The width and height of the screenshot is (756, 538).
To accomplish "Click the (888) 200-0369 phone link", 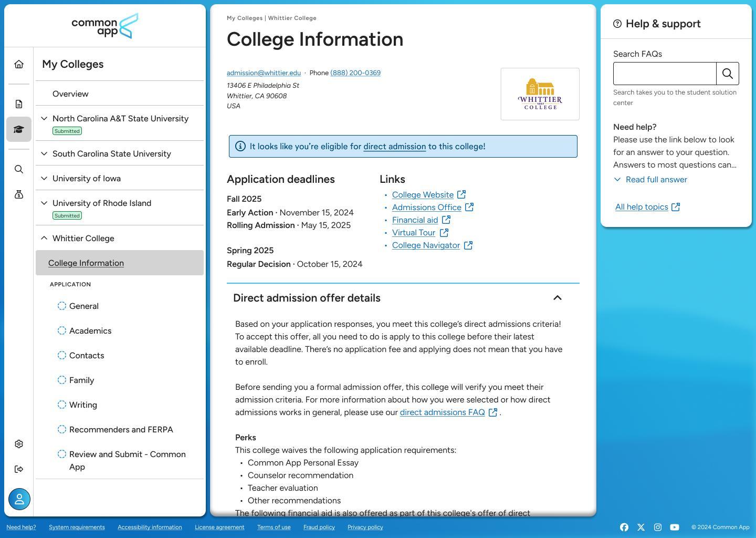I will 355,73.
